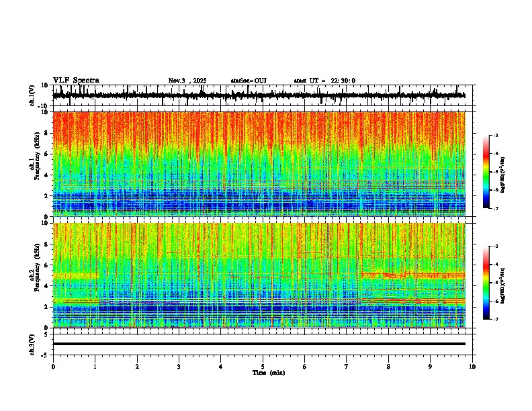Click the "3" minute tick label
The height and width of the screenshot is (411, 532).
[179, 367]
